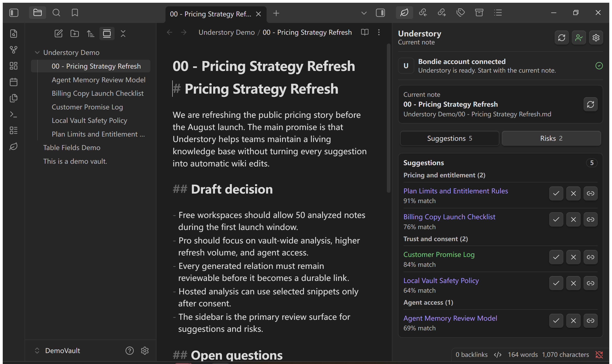
Task: Open the file explorer tab
Action: pos(37,12)
